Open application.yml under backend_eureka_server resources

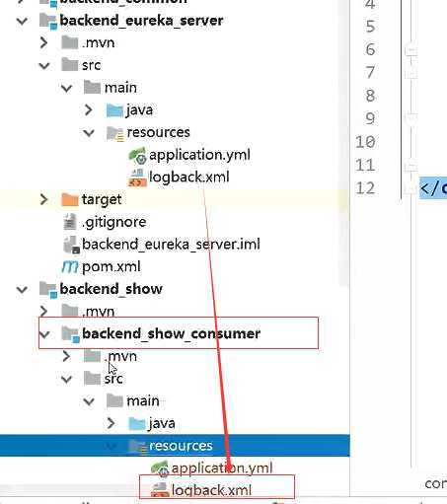199,155
